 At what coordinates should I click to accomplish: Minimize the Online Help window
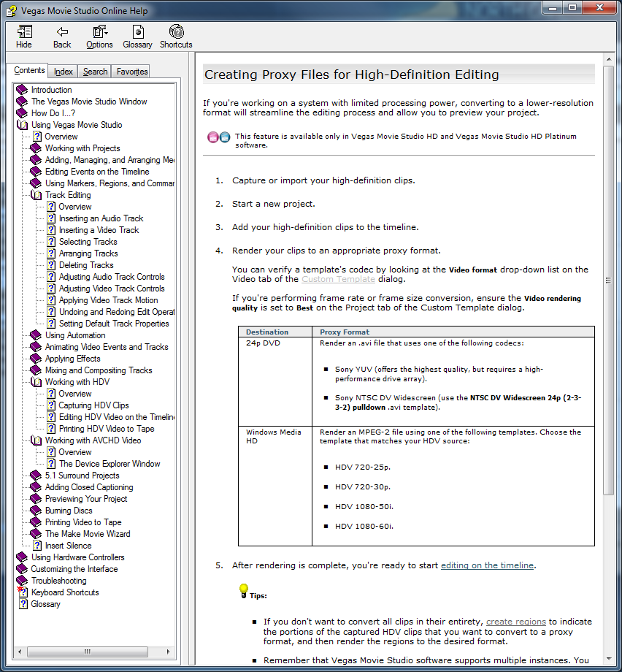click(x=553, y=8)
